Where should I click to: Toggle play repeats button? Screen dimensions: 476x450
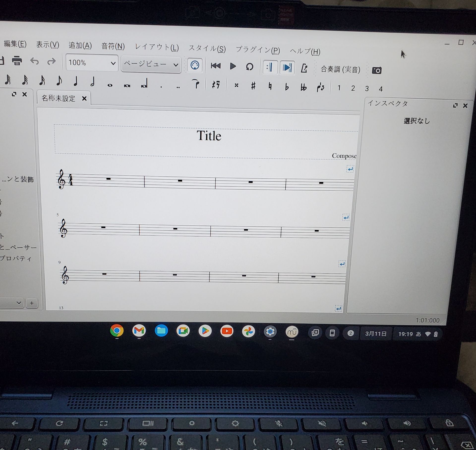270,67
